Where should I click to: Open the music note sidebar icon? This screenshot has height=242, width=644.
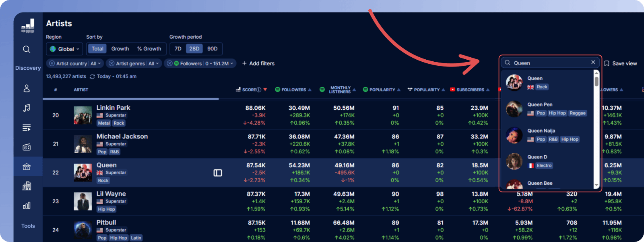[27, 108]
